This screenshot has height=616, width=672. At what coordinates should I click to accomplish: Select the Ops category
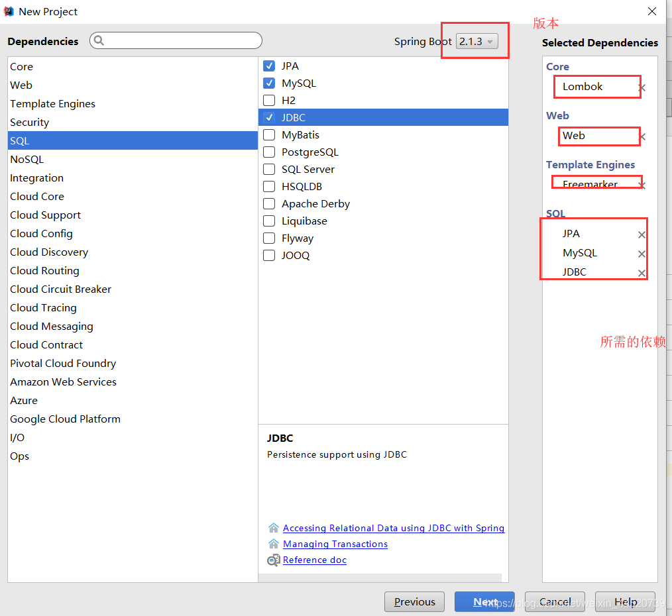point(133,456)
